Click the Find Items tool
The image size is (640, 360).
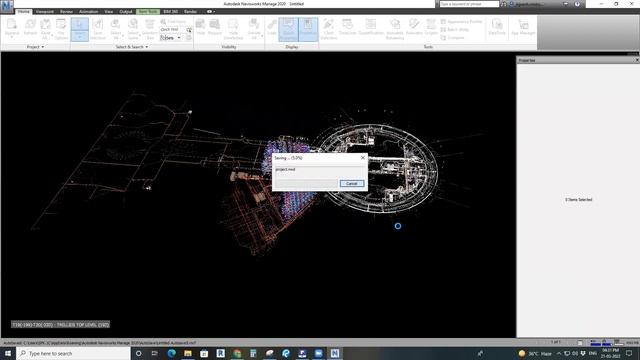click(x=173, y=22)
